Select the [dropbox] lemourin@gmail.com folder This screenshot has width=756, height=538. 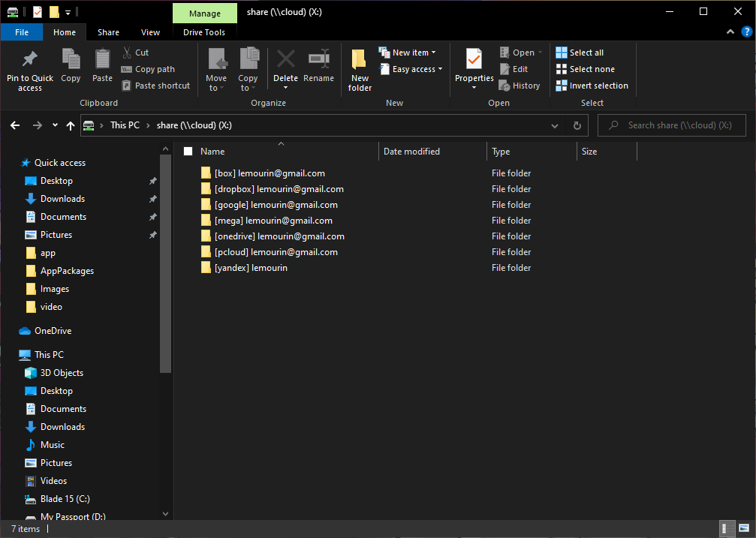tap(273, 189)
